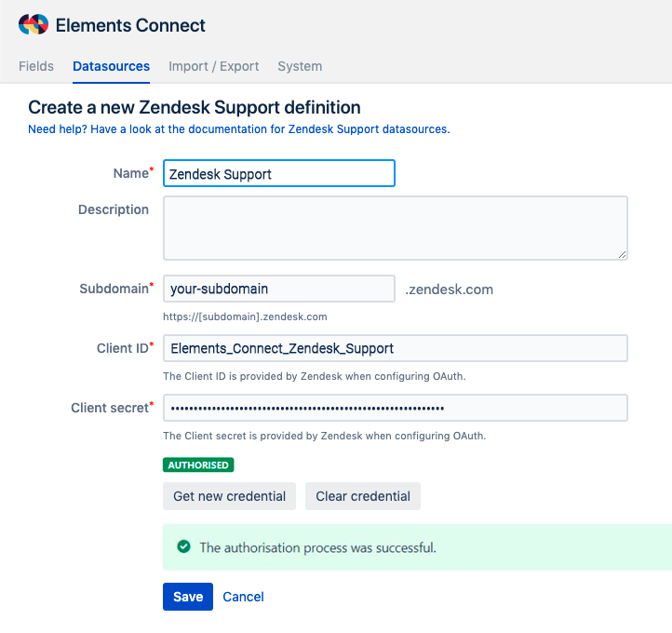The height and width of the screenshot is (633, 672).
Task: Click the AUTHORISED status badge
Action: [x=198, y=465]
